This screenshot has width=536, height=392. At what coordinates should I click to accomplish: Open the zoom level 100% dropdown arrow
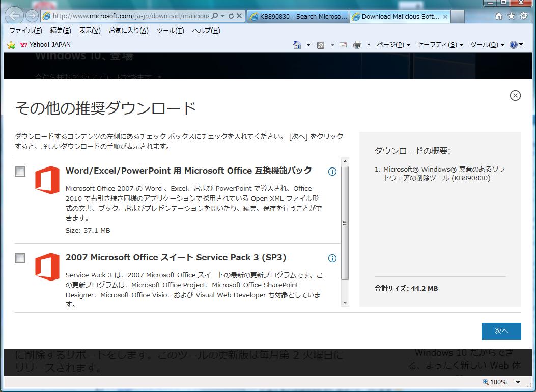(x=518, y=382)
